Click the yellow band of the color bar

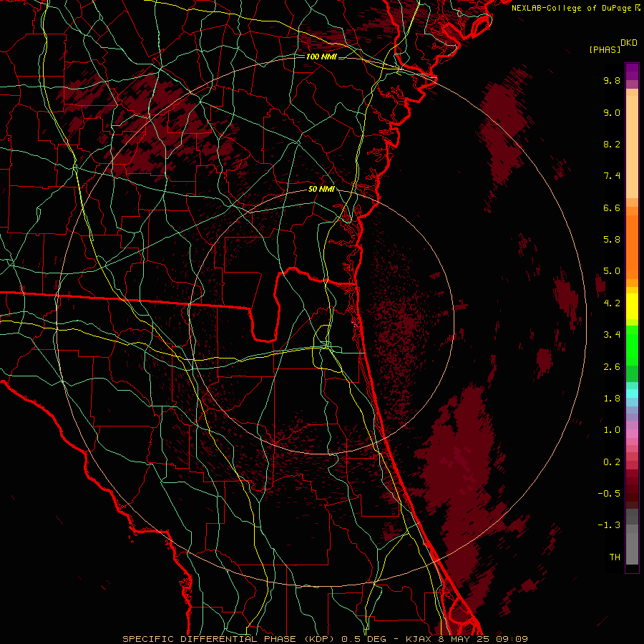tap(632, 306)
